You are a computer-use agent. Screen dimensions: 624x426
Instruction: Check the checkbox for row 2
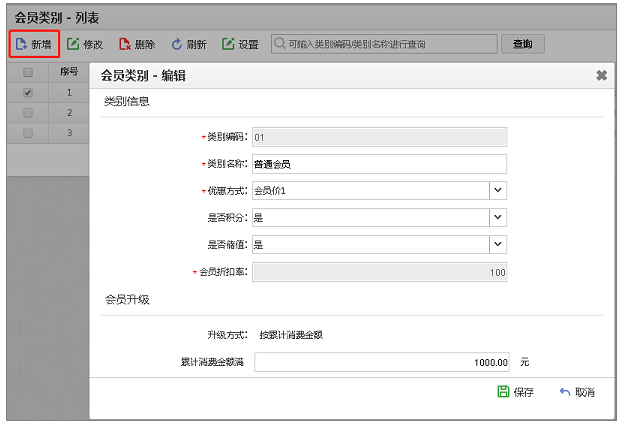pyautogui.click(x=28, y=112)
